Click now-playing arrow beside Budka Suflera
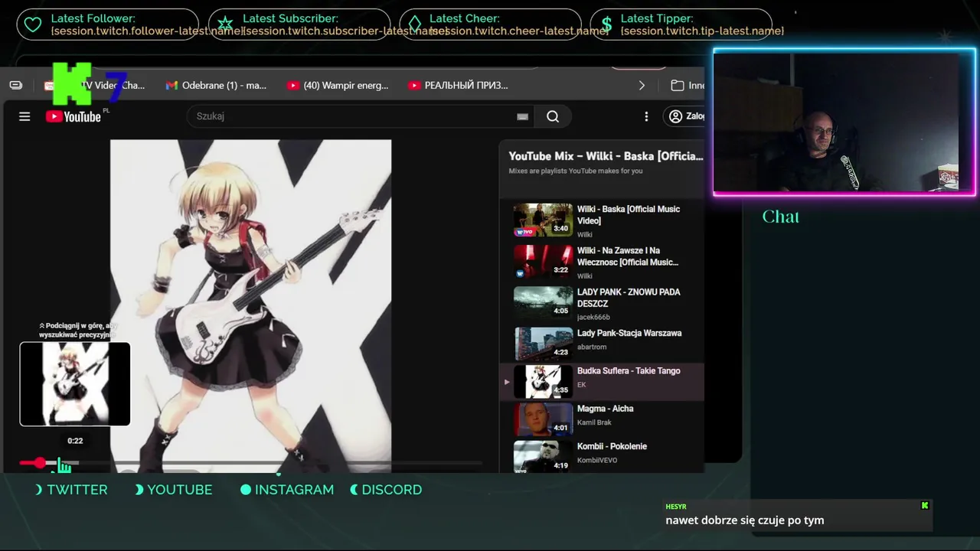The image size is (980, 551). tap(506, 381)
